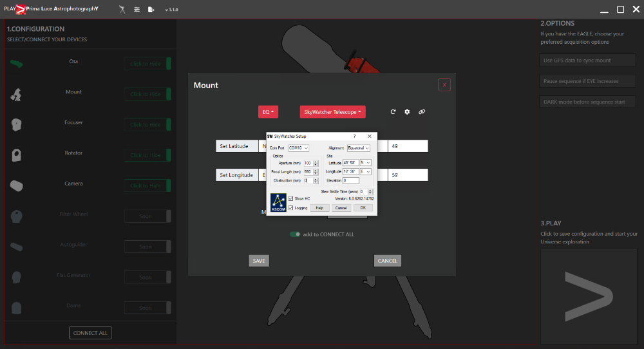The image size is (644, 349).
Task: Open the Latitude N hemisphere dropdown
Action: click(x=366, y=163)
